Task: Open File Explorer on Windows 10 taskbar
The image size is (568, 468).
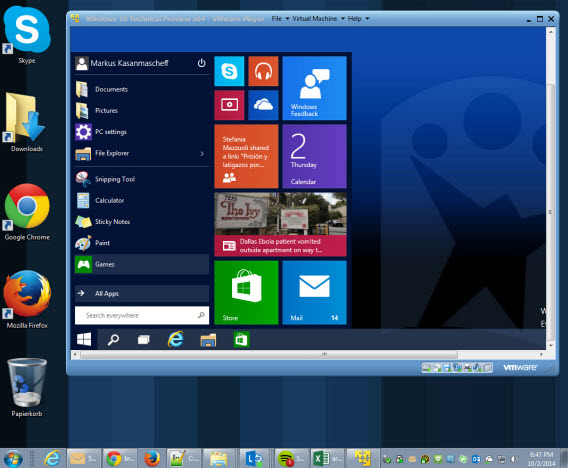Action: click(x=208, y=340)
